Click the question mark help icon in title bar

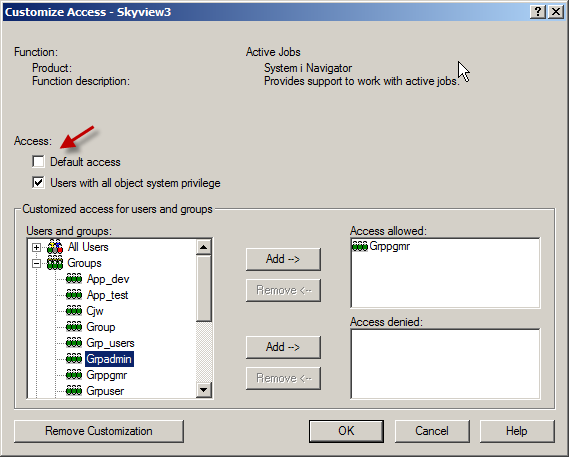point(538,12)
